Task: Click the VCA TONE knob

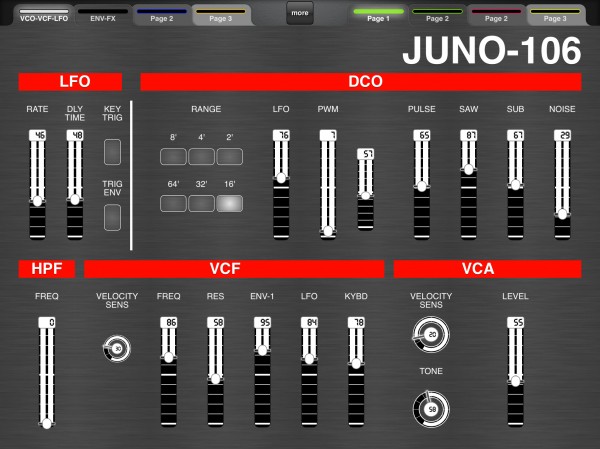Action: [431, 409]
